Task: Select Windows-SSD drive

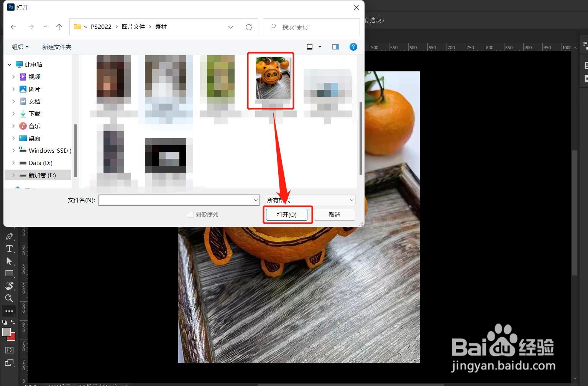Action: pos(45,150)
